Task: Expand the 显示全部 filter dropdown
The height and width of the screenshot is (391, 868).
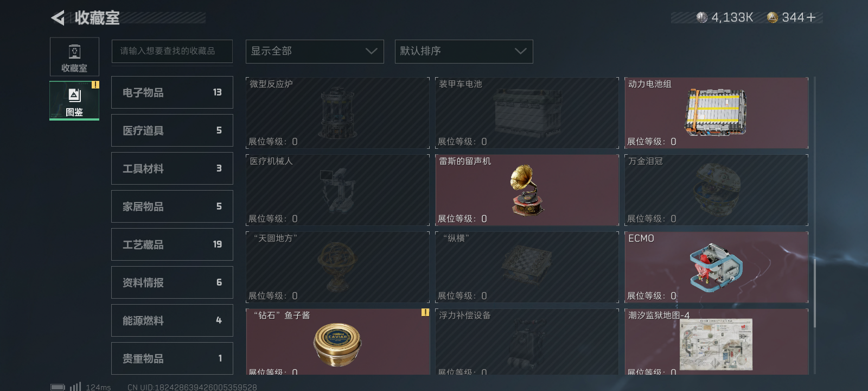Action: click(x=315, y=51)
